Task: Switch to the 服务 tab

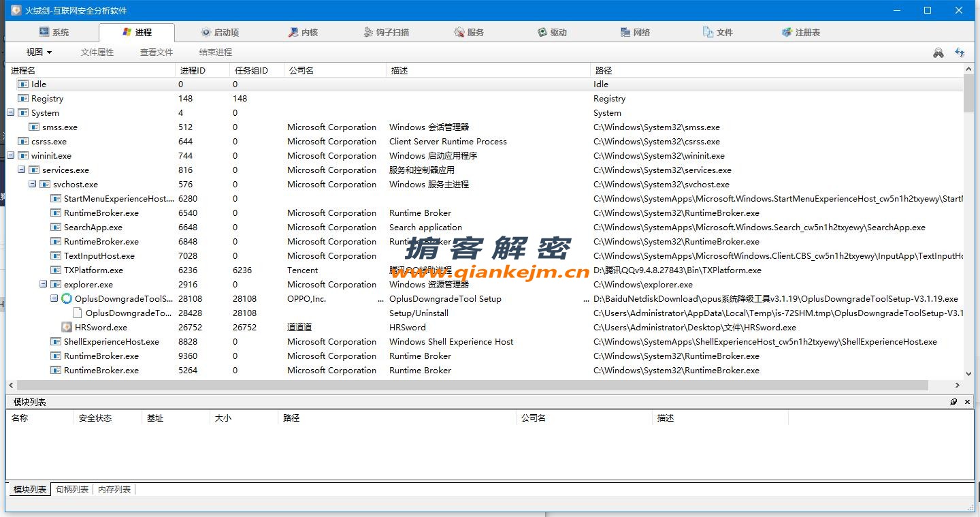Action: (x=469, y=32)
